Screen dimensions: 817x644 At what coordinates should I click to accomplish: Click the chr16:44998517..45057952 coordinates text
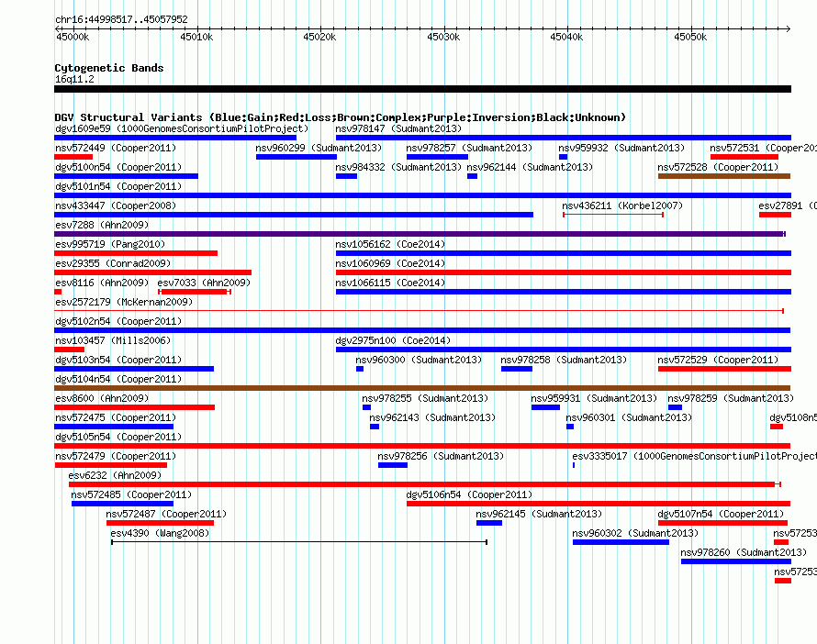(121, 19)
